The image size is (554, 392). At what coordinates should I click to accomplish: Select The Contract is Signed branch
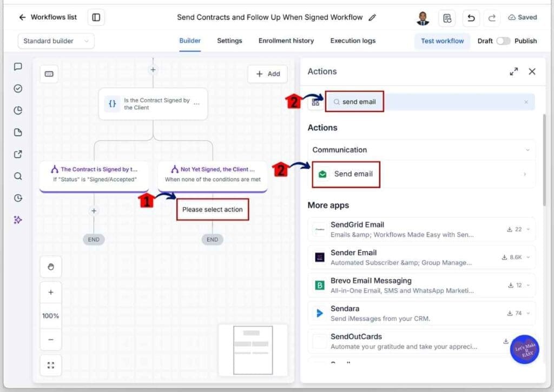(x=94, y=177)
